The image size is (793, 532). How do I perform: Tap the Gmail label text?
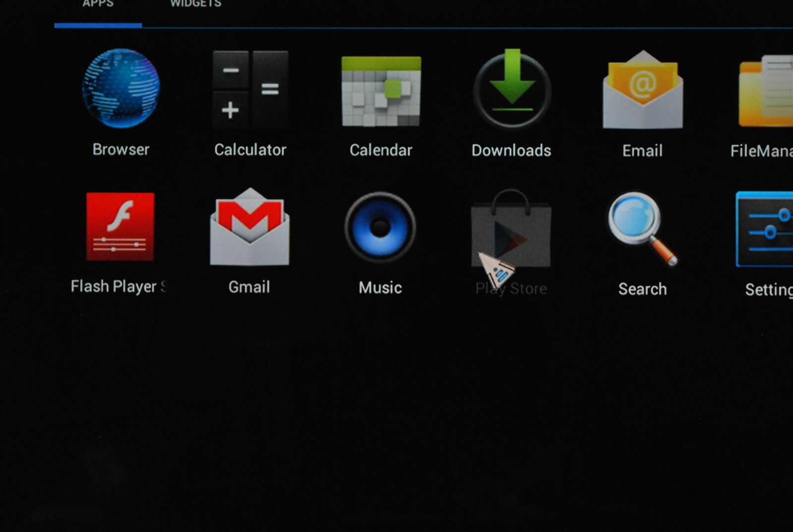(249, 287)
